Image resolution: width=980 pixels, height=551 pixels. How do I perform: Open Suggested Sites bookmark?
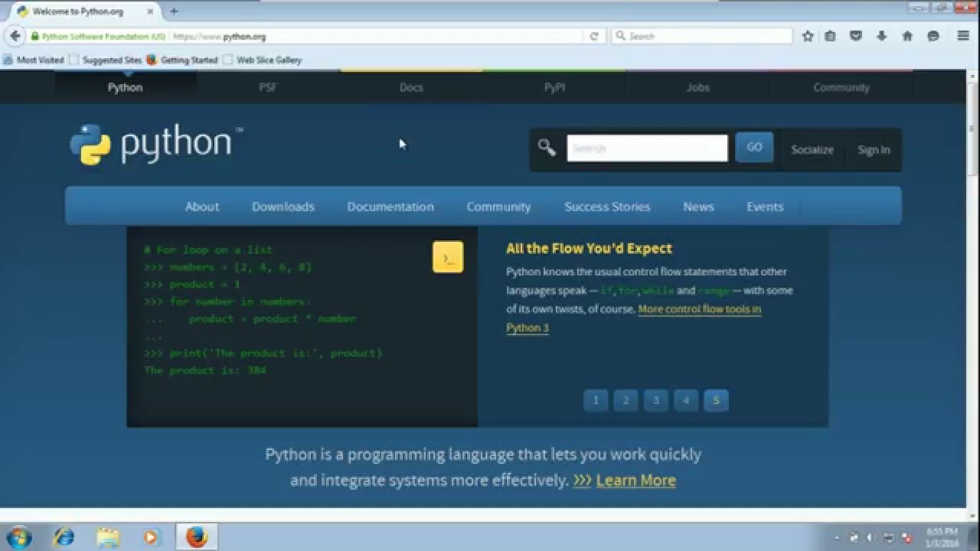click(106, 60)
